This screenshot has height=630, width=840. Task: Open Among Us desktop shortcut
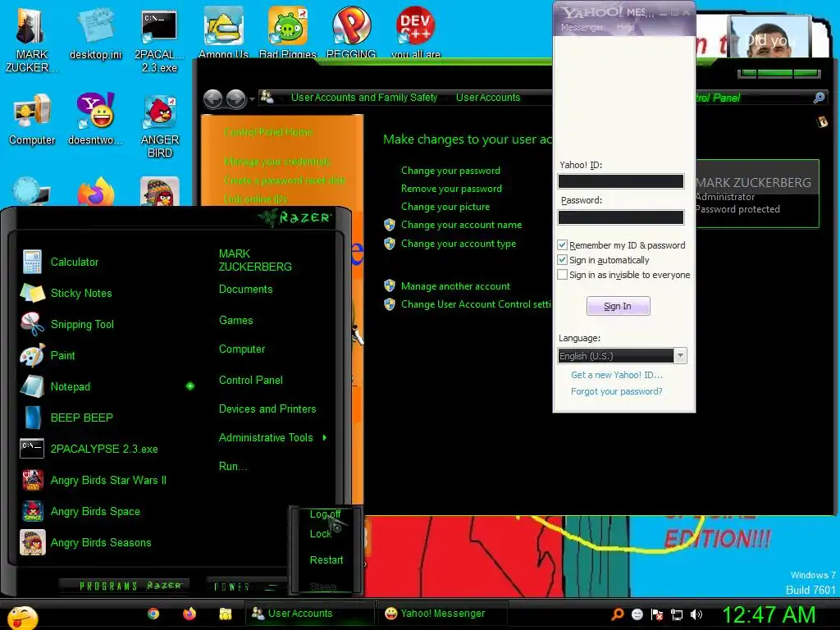223,33
